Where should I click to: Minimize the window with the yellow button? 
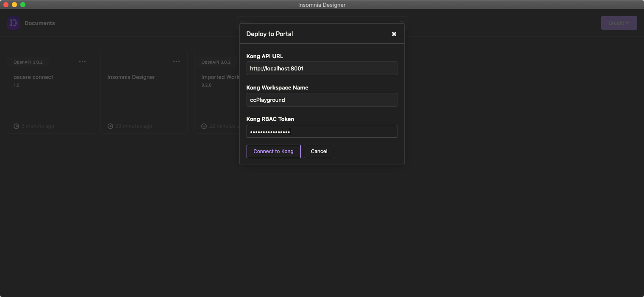[x=14, y=5]
